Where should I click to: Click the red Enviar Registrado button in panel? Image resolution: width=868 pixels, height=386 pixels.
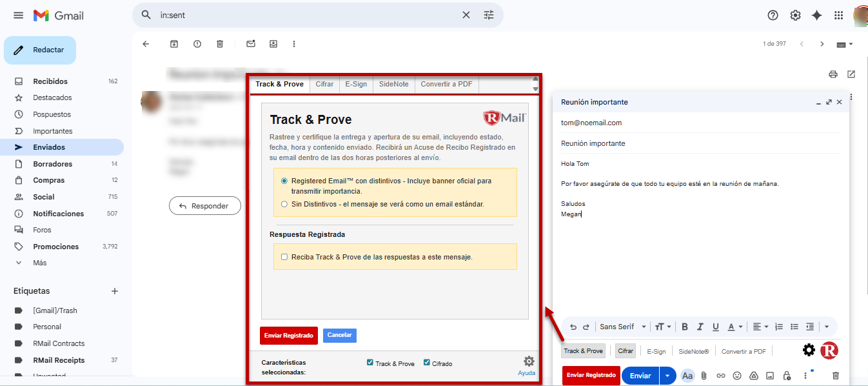point(288,336)
